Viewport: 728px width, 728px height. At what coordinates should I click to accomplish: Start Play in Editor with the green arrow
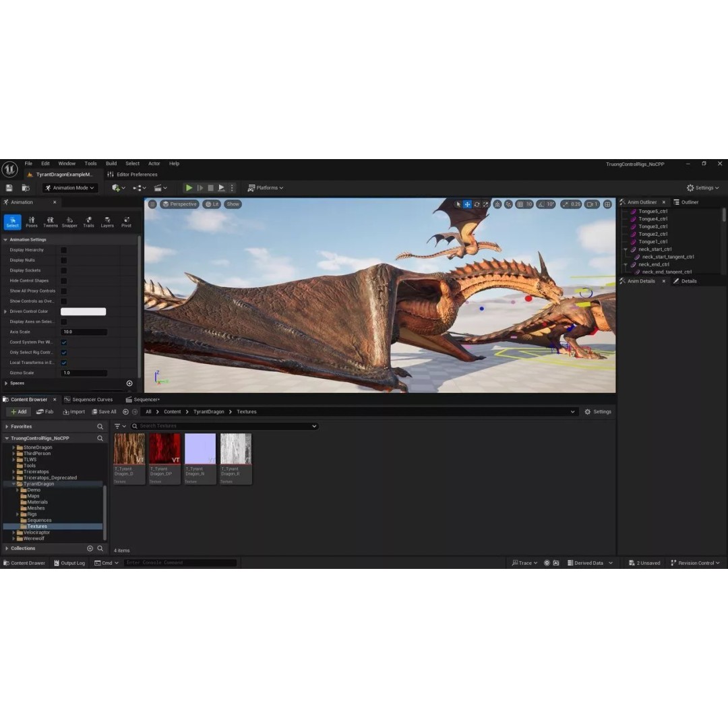pyautogui.click(x=189, y=187)
